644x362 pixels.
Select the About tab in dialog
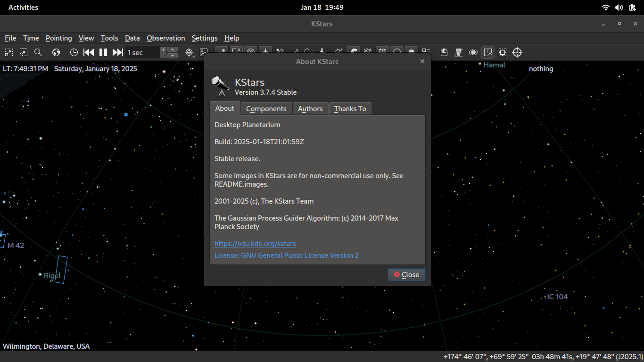pyautogui.click(x=225, y=108)
